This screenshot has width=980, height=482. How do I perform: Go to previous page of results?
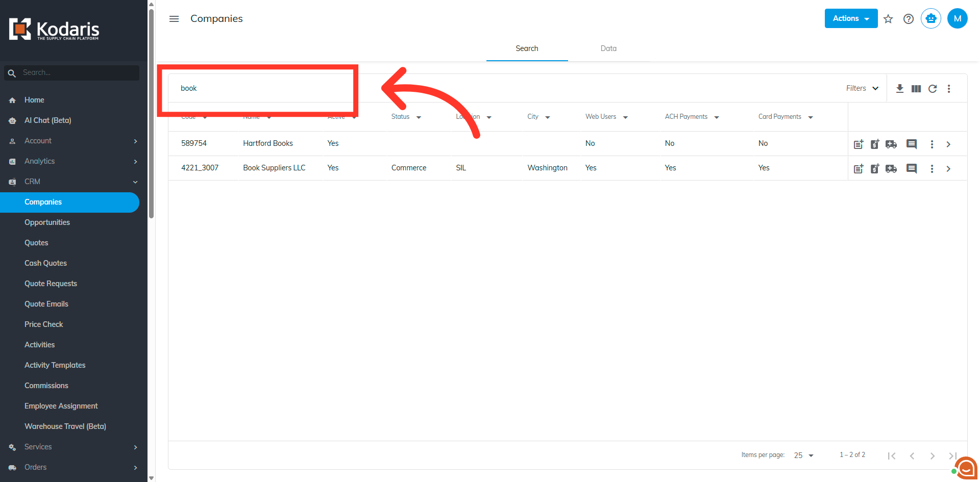point(912,456)
